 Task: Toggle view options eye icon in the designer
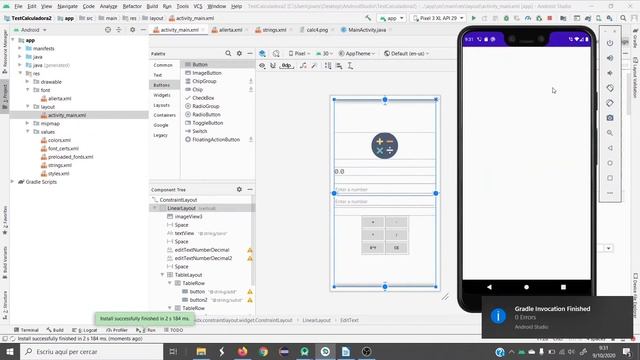pos(262,66)
